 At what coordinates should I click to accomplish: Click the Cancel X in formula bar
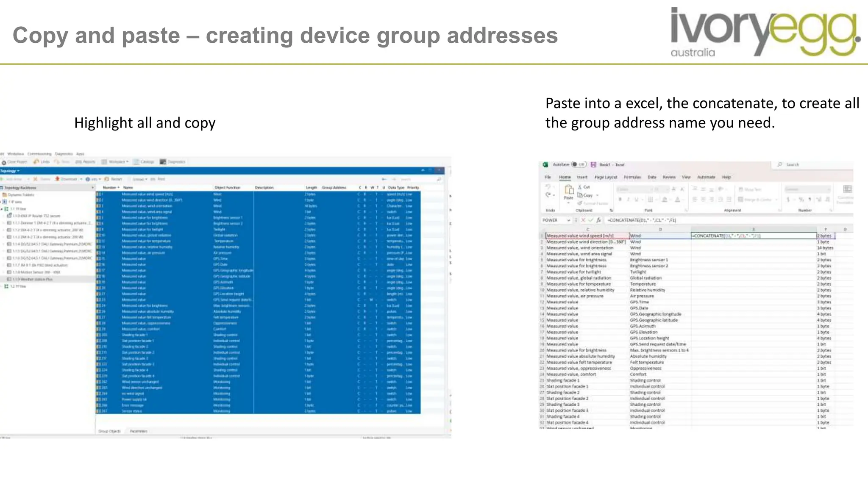coord(583,220)
